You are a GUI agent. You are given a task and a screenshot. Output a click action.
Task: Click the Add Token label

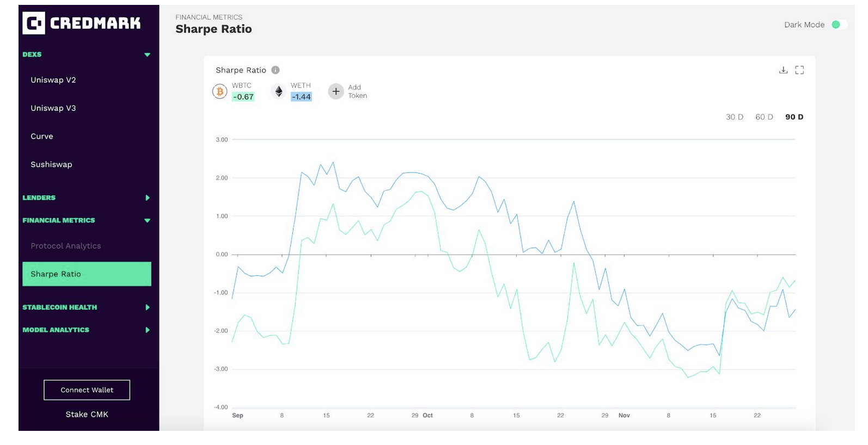point(358,91)
